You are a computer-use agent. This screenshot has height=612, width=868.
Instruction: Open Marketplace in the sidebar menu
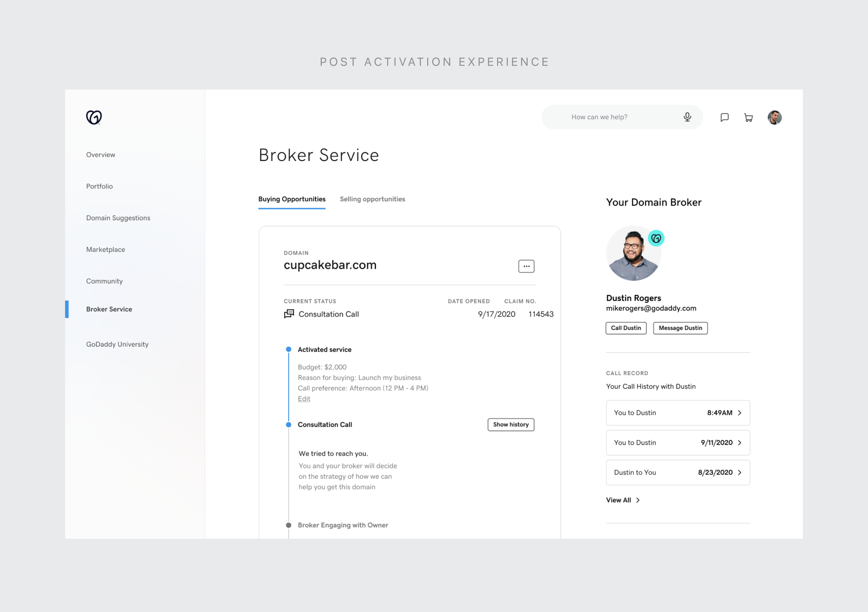106,249
